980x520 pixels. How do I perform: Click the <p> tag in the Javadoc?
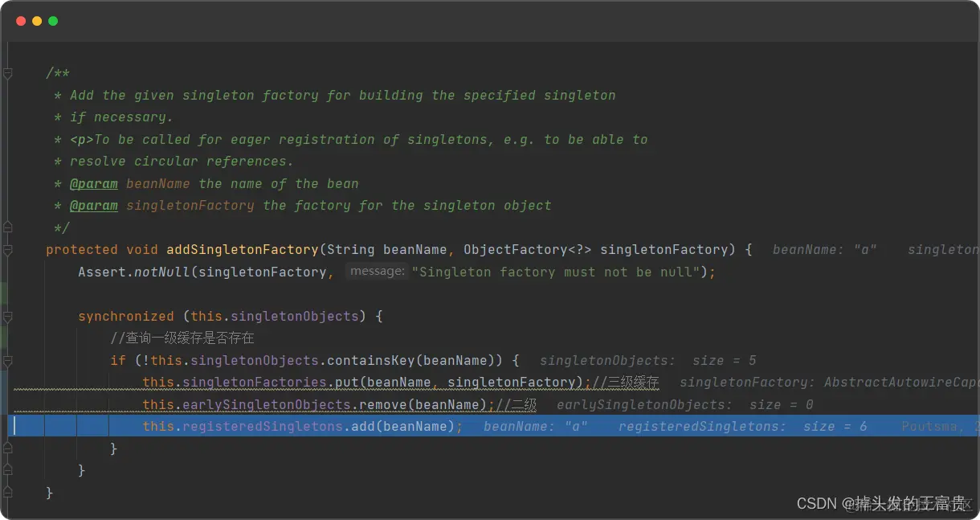[82, 140]
